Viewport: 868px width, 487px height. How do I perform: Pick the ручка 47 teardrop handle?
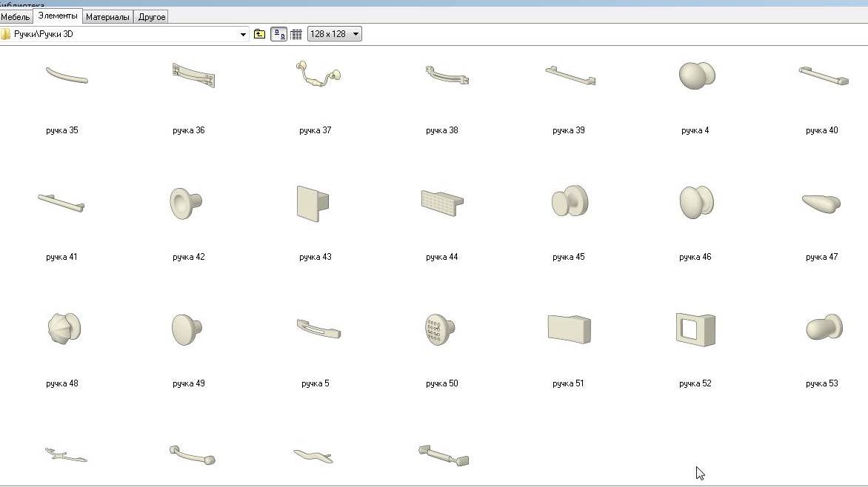821,204
